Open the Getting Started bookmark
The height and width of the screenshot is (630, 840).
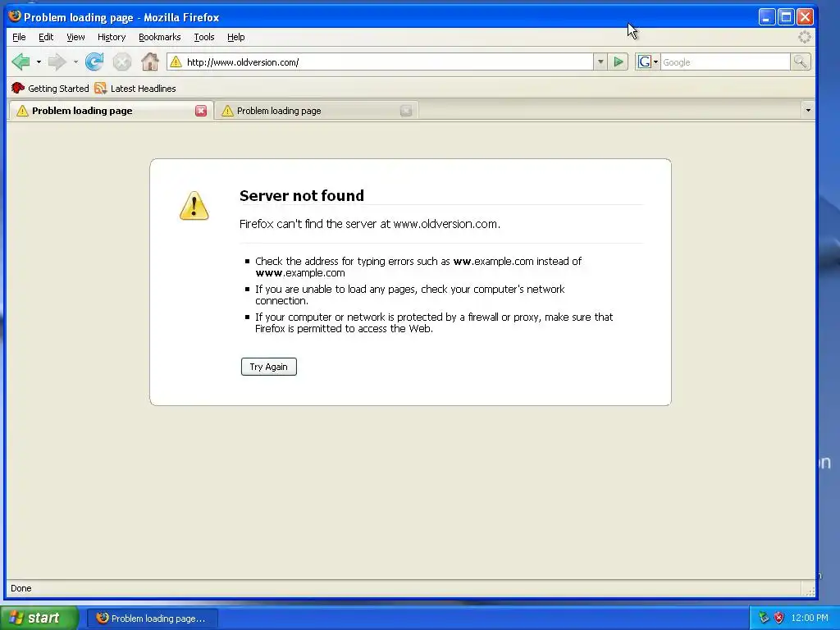[50, 89]
